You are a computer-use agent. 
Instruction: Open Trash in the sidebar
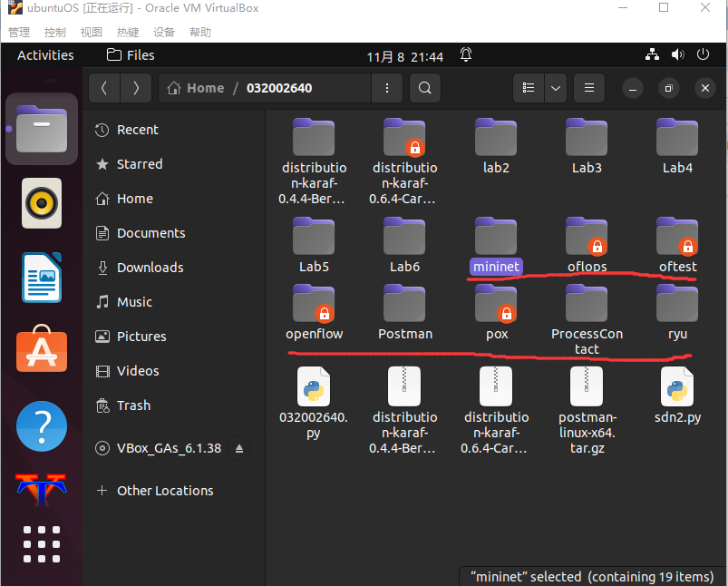[x=174, y=405]
